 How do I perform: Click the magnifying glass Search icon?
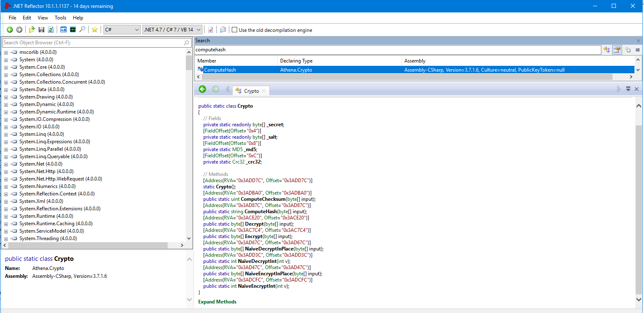(82, 30)
